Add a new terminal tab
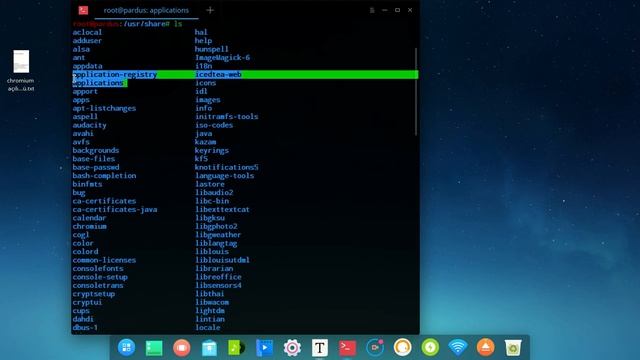Image resolution: width=640 pixels, height=360 pixels. click(x=210, y=10)
